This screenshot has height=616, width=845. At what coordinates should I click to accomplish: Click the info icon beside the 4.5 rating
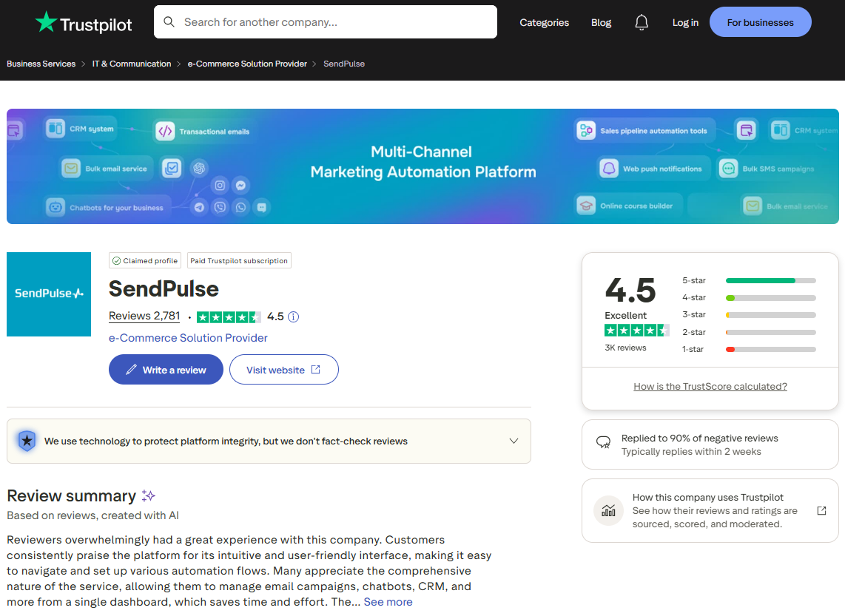click(293, 317)
